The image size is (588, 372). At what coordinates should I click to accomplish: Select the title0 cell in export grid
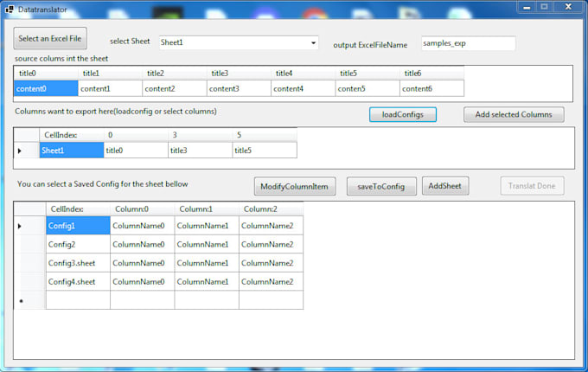click(136, 151)
